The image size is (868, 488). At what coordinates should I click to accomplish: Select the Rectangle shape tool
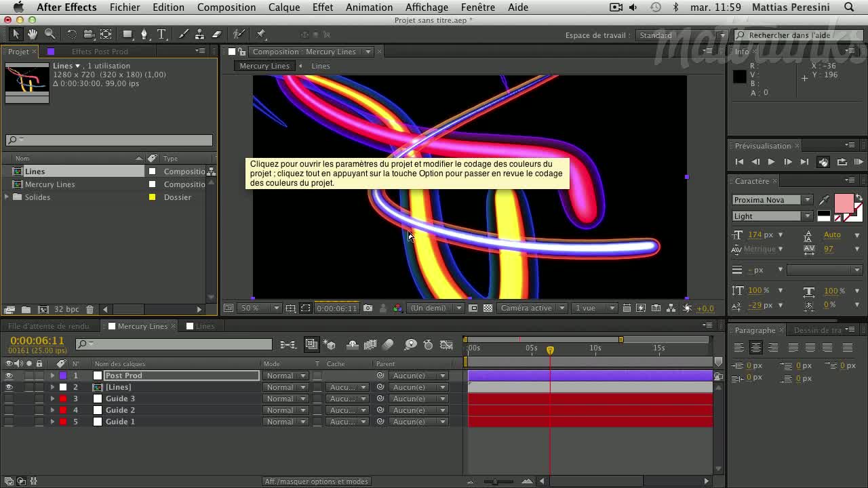coord(127,34)
